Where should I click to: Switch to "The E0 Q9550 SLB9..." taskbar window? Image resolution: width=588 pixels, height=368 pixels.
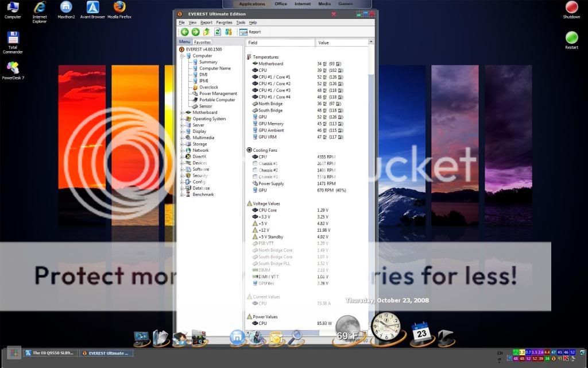tap(51, 353)
